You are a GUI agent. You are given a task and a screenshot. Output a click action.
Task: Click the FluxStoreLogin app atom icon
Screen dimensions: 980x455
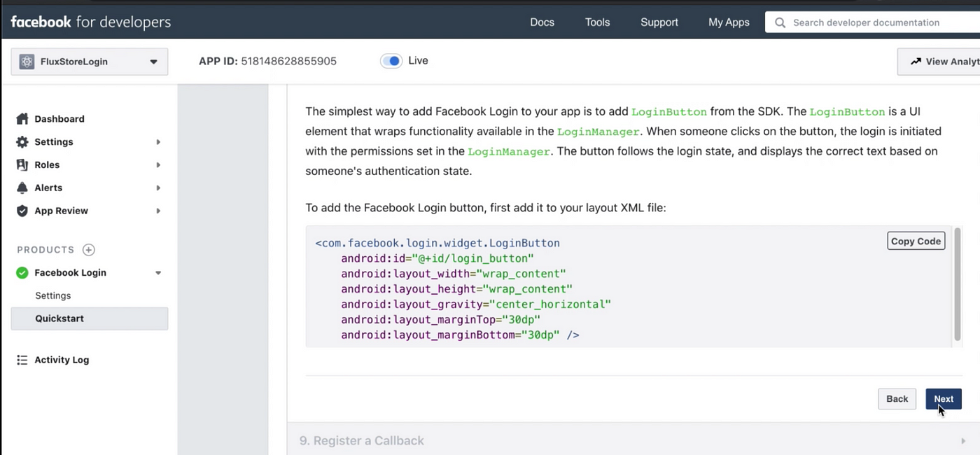[x=27, y=62]
